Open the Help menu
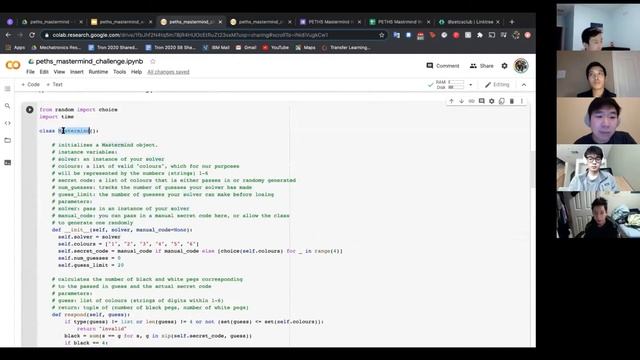This screenshot has height=360, width=640. (136, 72)
